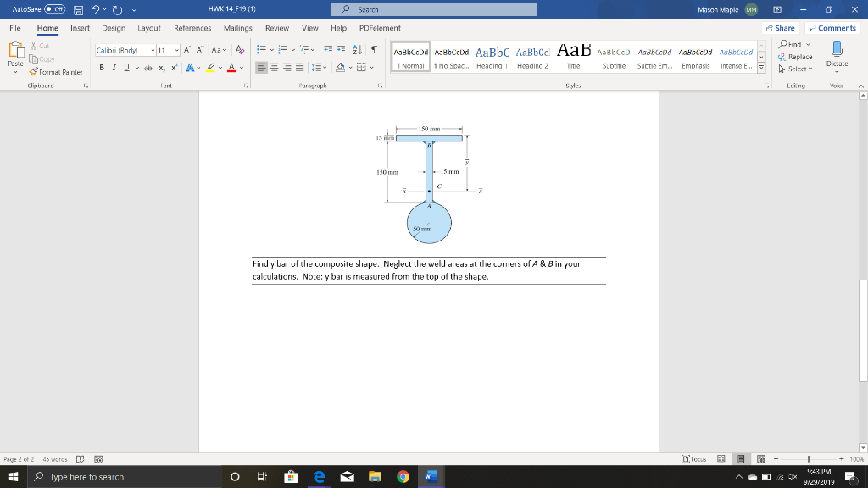Center align the paragraph
The width and height of the screenshot is (868, 488).
click(x=275, y=67)
